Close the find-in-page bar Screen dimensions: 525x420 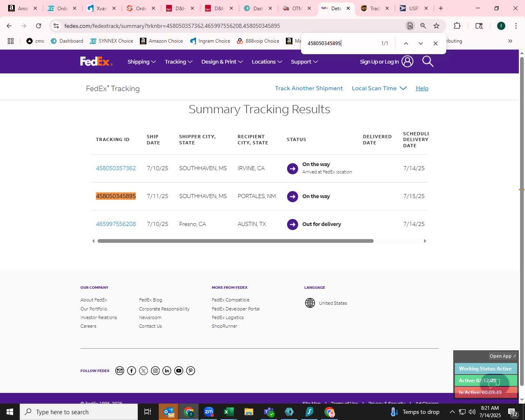pos(436,43)
